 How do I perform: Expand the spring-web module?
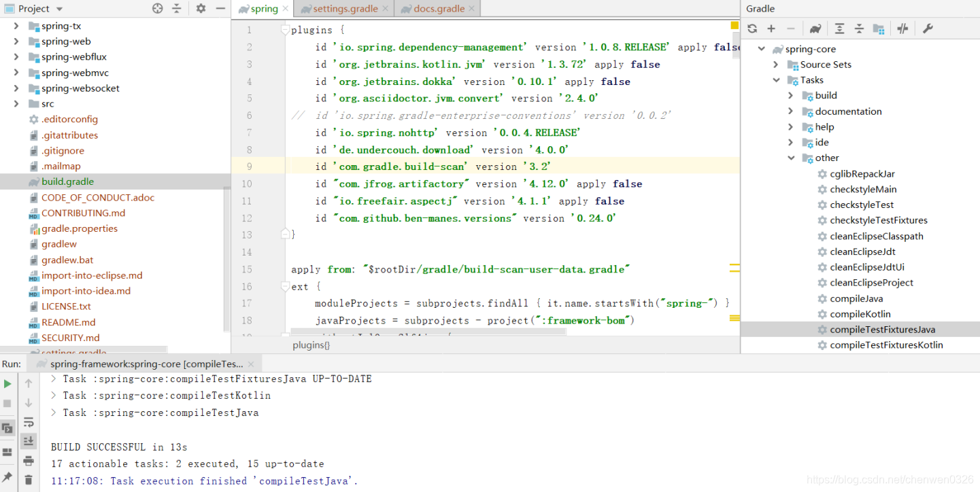pos(17,41)
